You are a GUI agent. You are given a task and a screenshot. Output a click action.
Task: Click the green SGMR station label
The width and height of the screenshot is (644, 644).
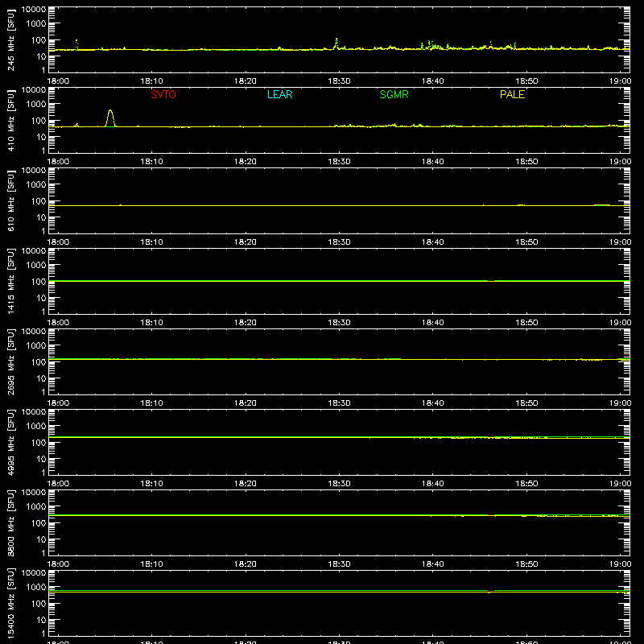394,94
